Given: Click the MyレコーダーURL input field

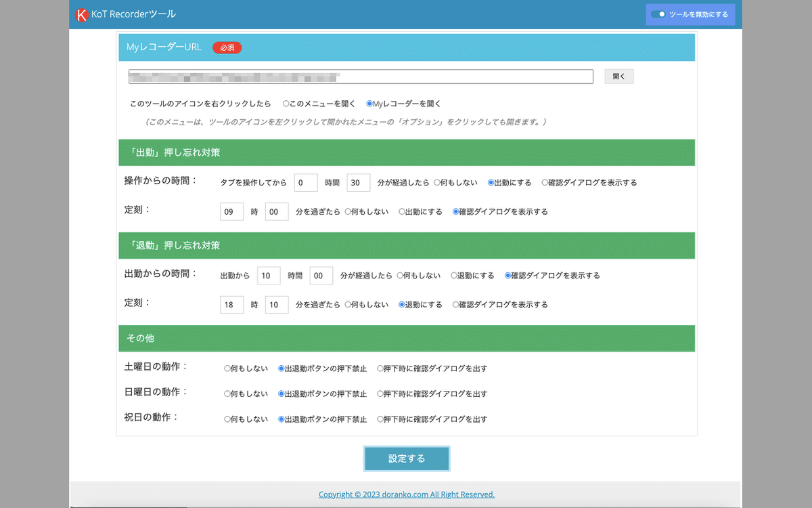Looking at the screenshot, I should [x=361, y=77].
